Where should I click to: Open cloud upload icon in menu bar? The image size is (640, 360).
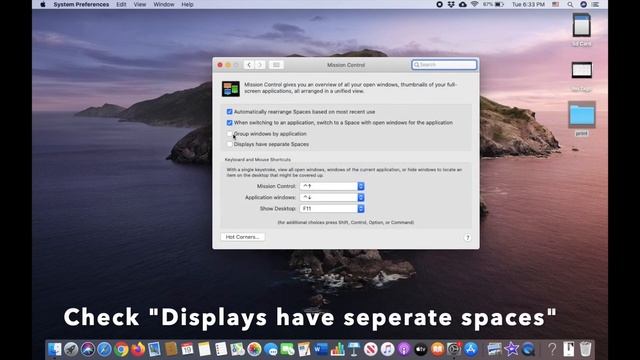[x=462, y=4]
